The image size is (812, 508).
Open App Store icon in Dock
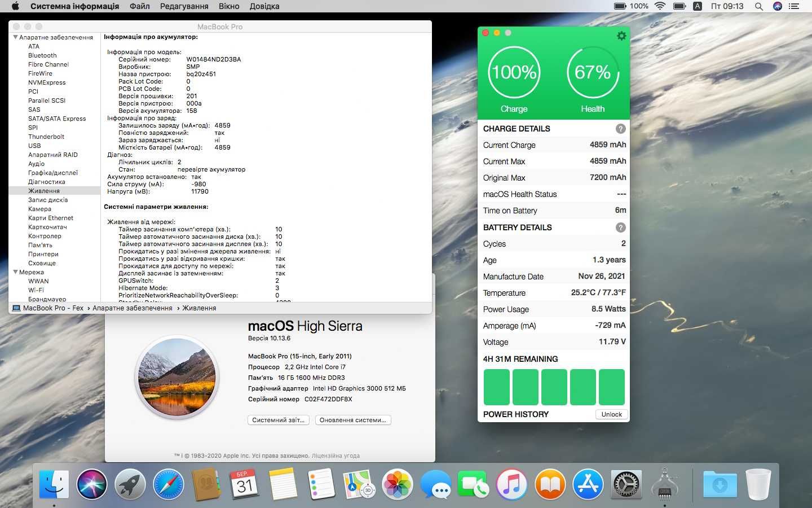click(x=588, y=484)
